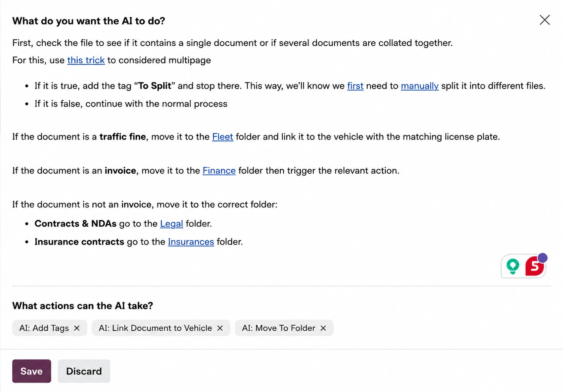Follow the Legal folder link
This screenshot has width=563, height=392.
point(171,224)
